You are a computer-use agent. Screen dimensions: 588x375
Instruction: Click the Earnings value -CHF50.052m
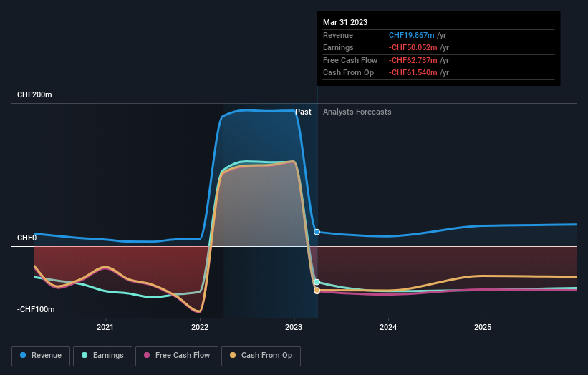pyautogui.click(x=413, y=47)
